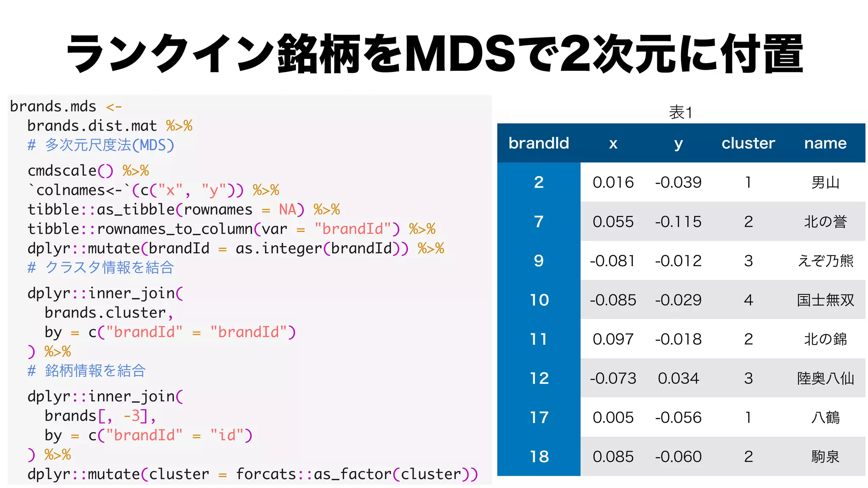The width and height of the screenshot is (868, 488).
Task: Click y value -0.012
Action: [678, 261]
